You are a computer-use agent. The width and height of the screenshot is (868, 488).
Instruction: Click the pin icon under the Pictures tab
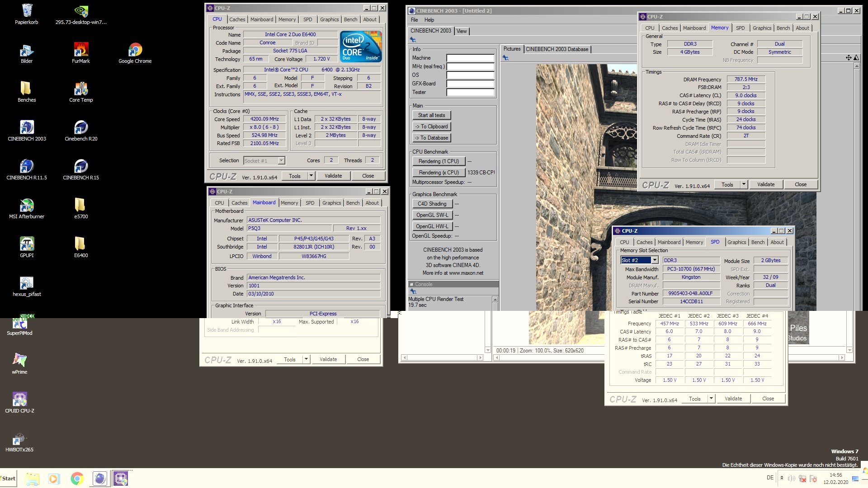coord(505,58)
